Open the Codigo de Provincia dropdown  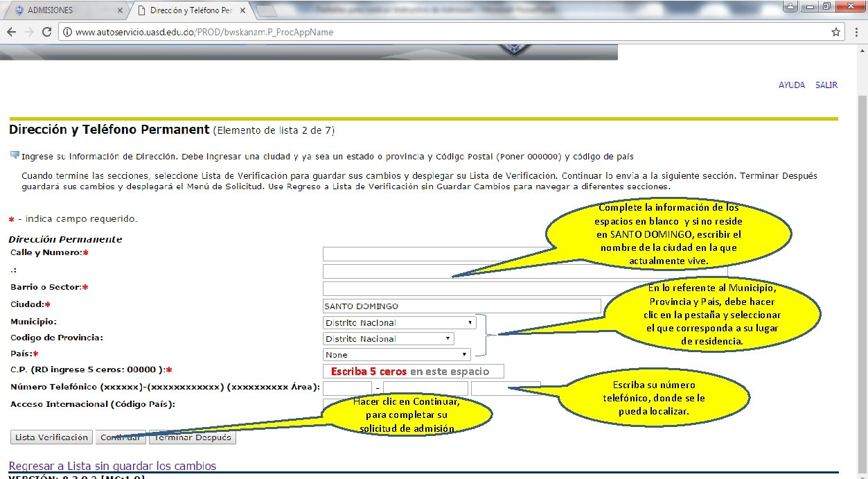389,338
